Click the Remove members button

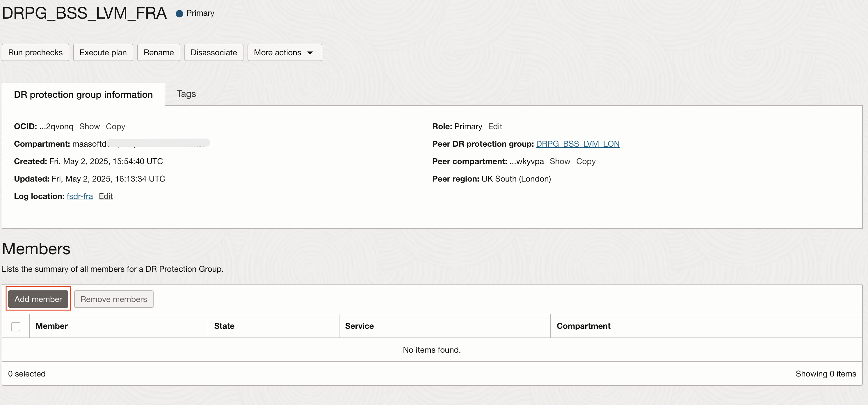click(113, 299)
